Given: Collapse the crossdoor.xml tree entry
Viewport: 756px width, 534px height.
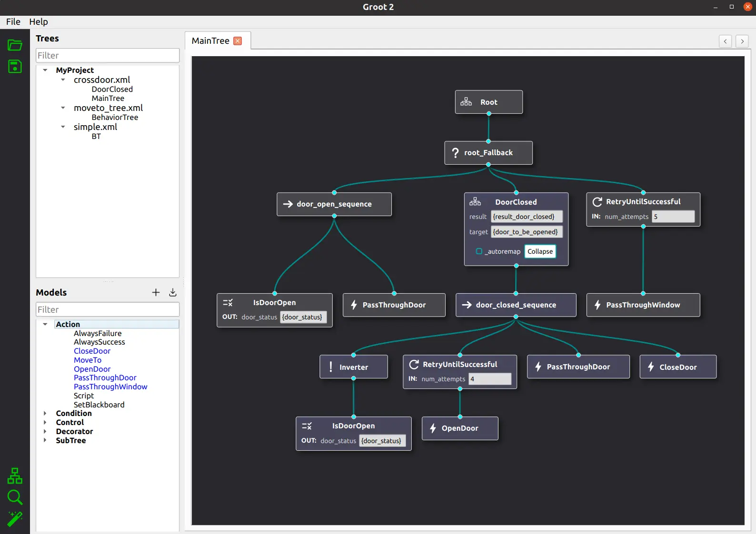Looking at the screenshot, I should (63, 80).
